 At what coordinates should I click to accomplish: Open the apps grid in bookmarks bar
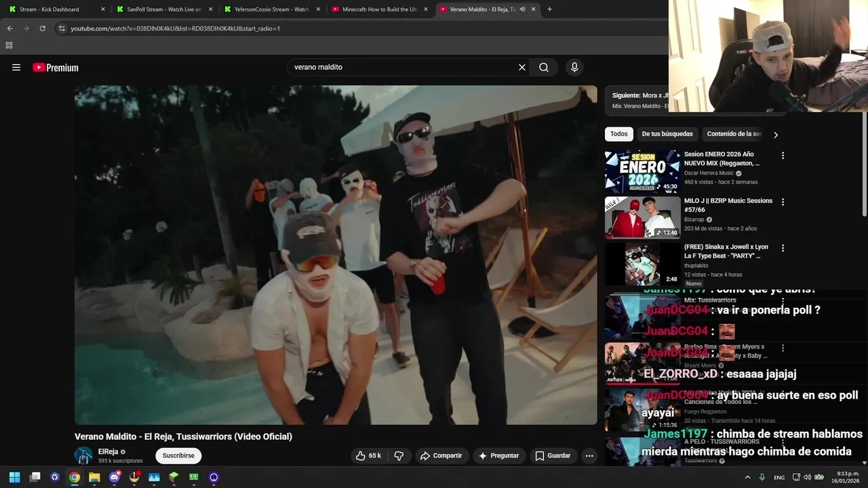click(9, 45)
